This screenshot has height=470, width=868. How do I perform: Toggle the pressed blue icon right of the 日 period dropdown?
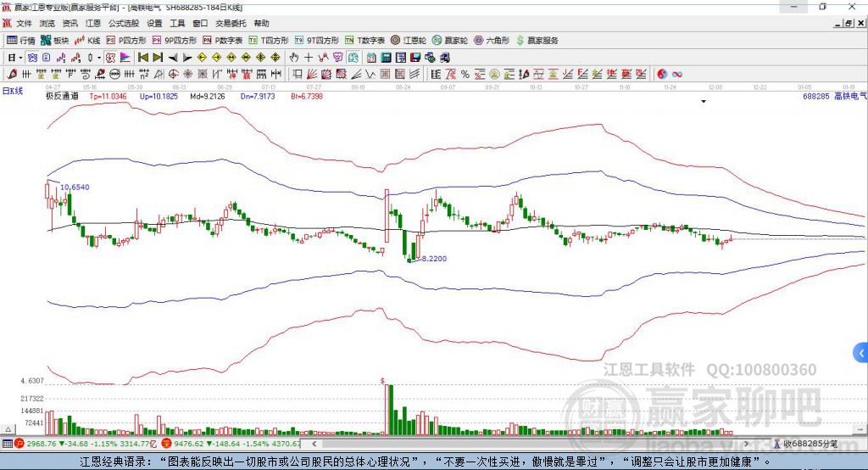tap(33, 58)
